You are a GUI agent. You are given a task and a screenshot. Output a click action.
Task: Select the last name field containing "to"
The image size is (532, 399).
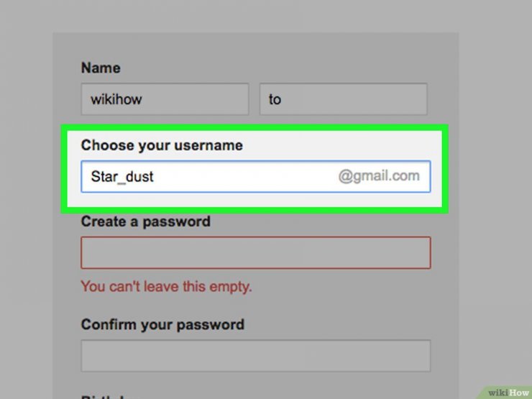pyautogui.click(x=344, y=99)
